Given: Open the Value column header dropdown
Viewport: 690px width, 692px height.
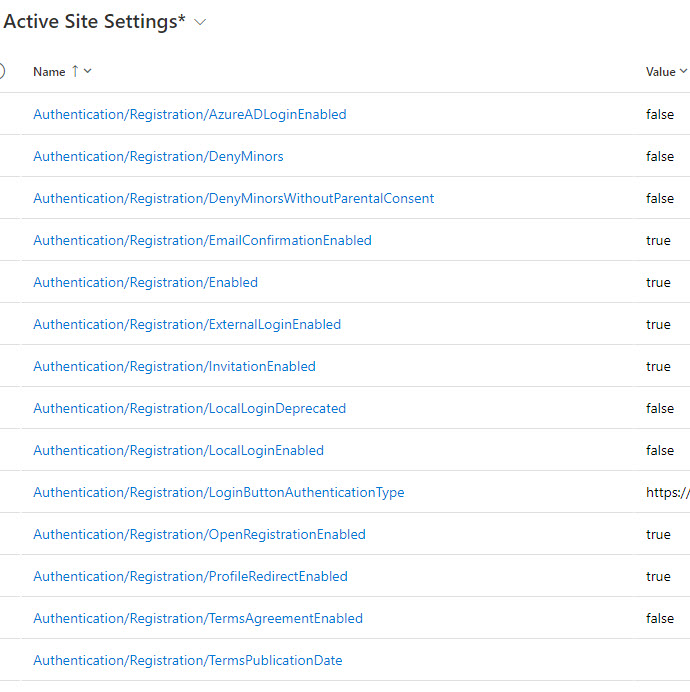Looking at the screenshot, I should 683,71.
